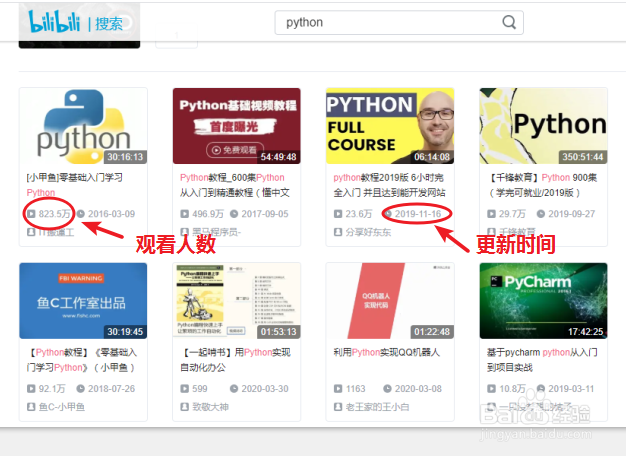This screenshot has height=456, width=626.
Task: Click uploader icon beside 致敬大神
Action: point(184,407)
